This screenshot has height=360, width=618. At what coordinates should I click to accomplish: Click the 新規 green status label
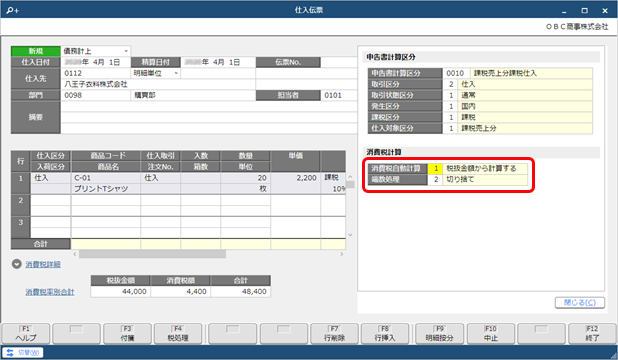click(x=35, y=51)
